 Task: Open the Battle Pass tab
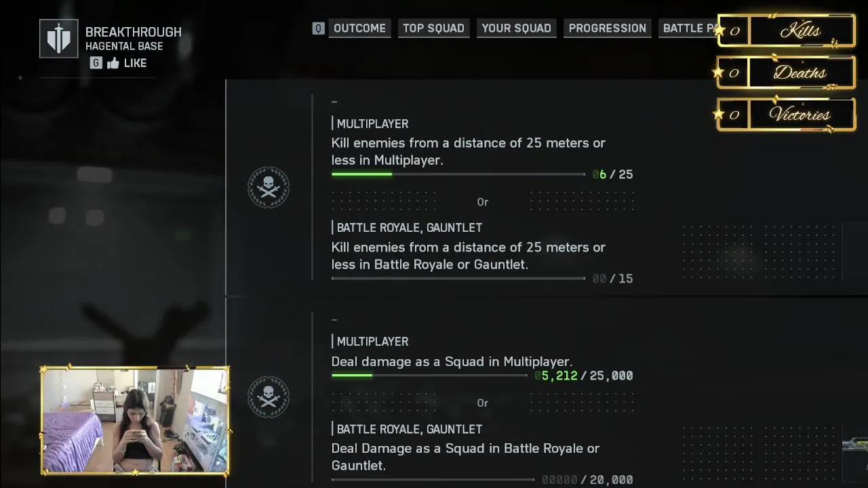pos(688,28)
